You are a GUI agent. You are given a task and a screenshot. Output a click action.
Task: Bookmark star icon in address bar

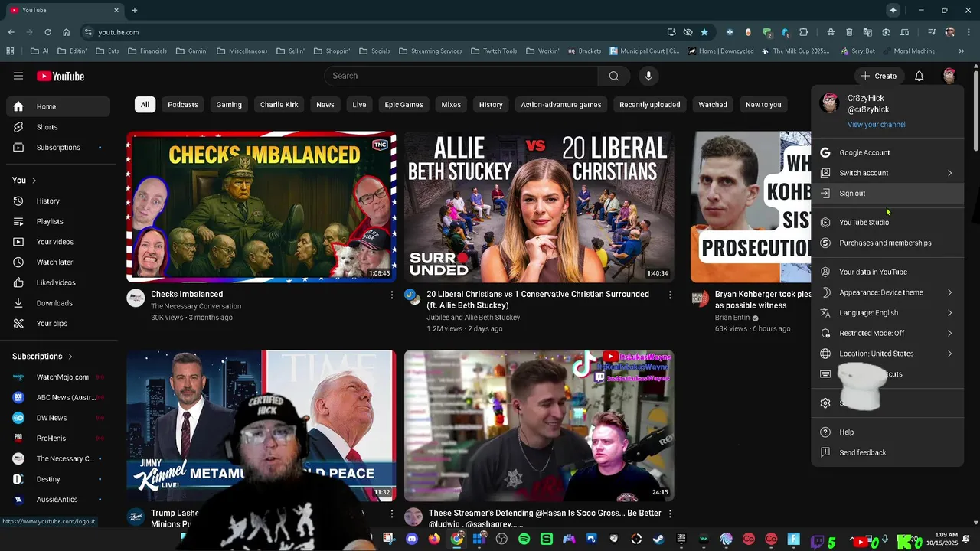704,32
